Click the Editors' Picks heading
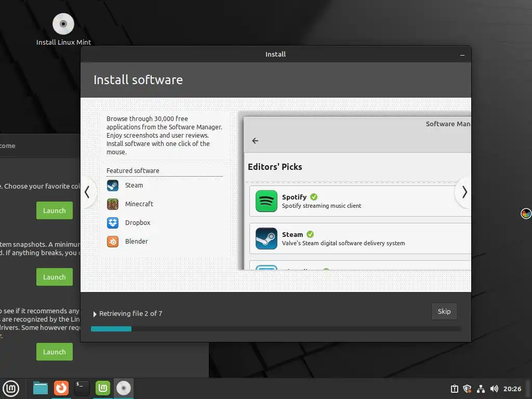 tap(275, 167)
